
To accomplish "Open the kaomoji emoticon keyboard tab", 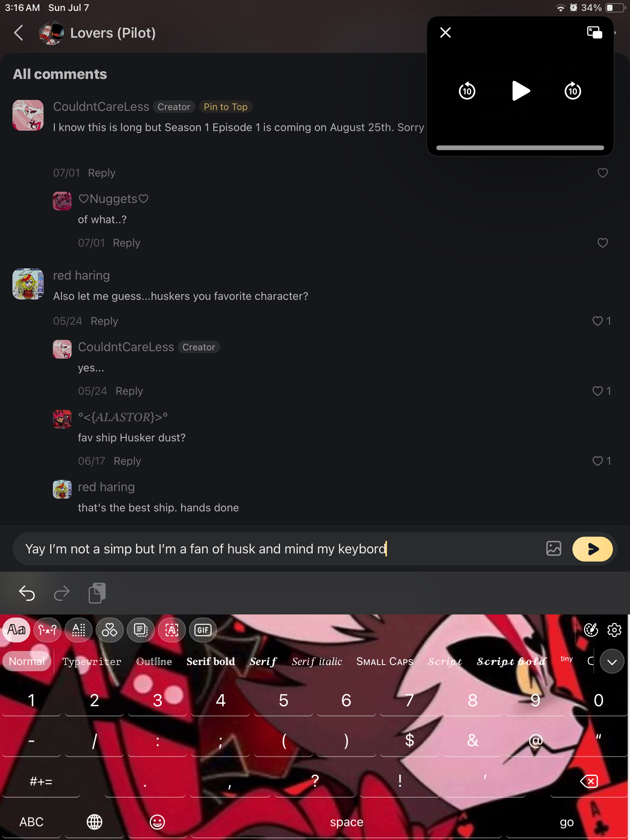I will (x=47, y=630).
